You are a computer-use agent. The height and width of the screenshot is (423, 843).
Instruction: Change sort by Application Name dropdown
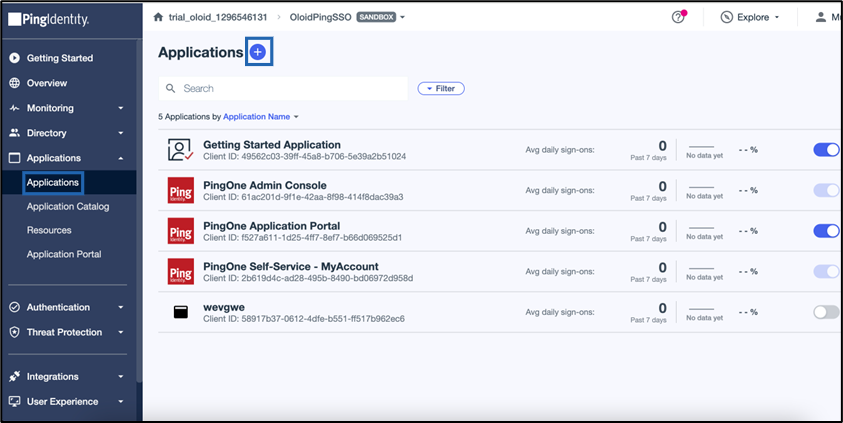tap(261, 117)
